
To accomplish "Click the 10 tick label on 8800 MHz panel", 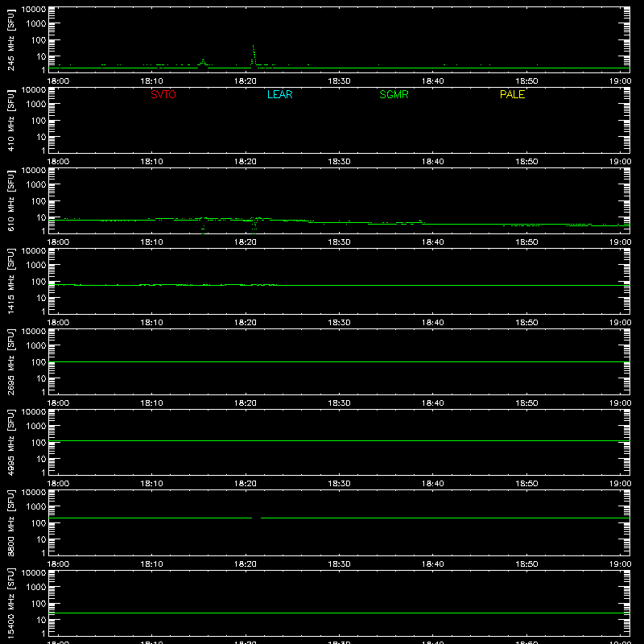I will point(41,539).
